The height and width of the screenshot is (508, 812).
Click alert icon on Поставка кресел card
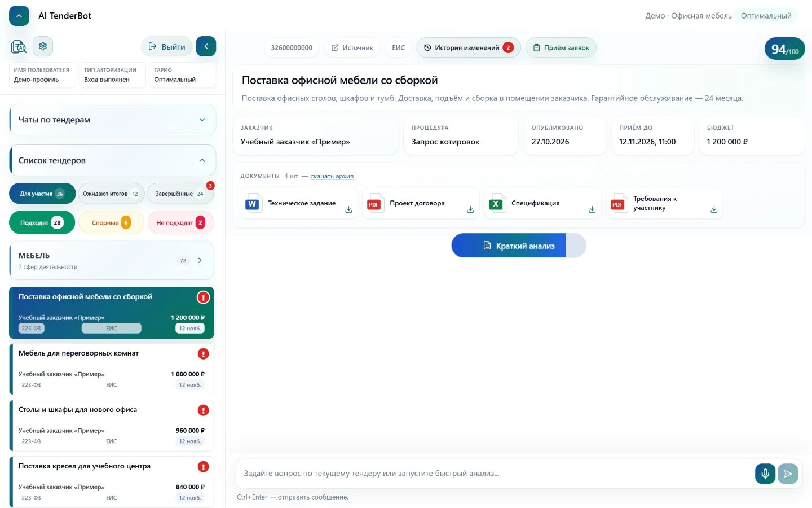coord(203,467)
